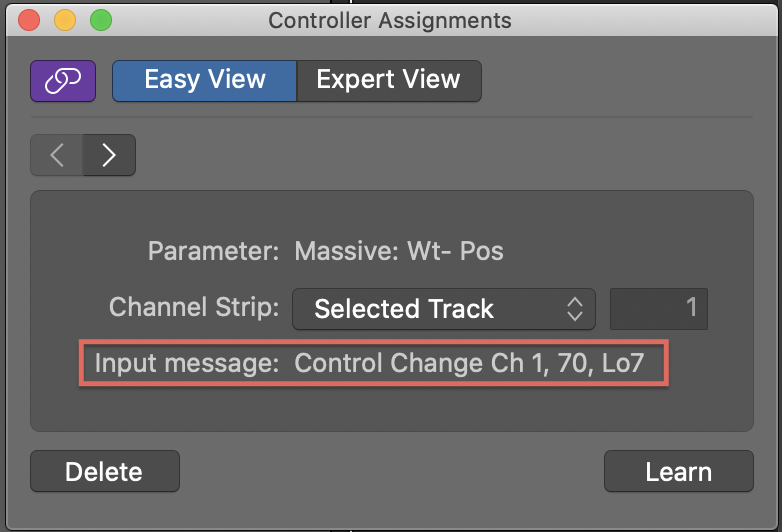Click the Control Change Ch 1 message
This screenshot has width=782, height=532.
(x=469, y=363)
